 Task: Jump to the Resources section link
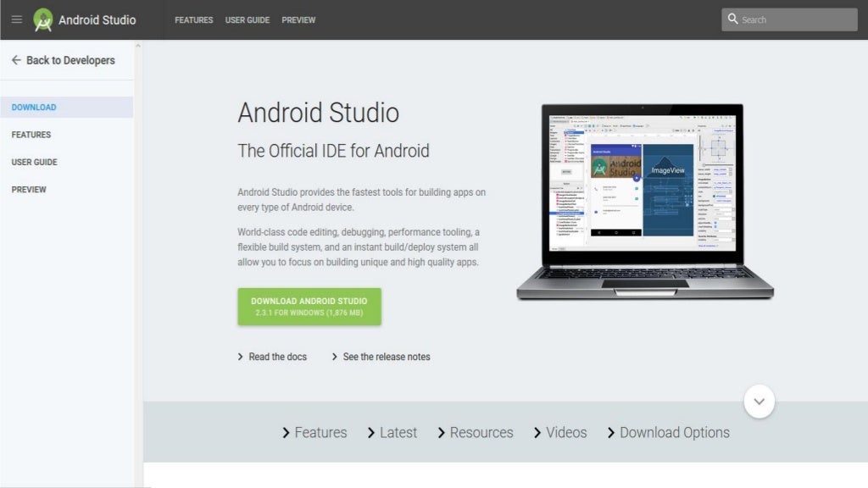click(x=476, y=433)
